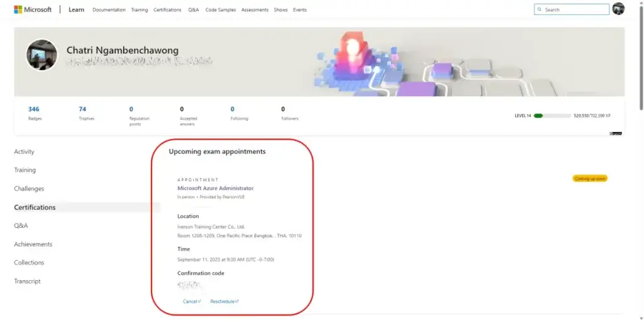Click the Level 14 XP progress bar
This screenshot has width=644, height=321.
coord(552,116)
